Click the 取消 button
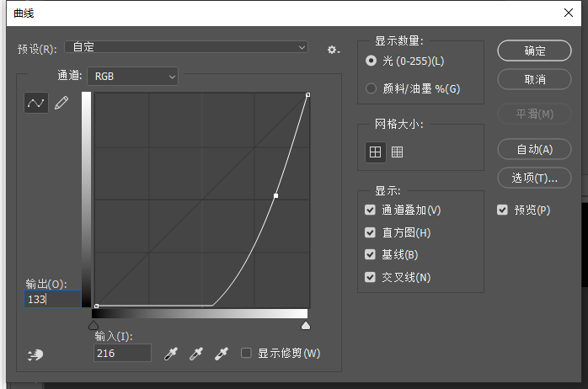This screenshot has height=389, width=588. pyautogui.click(x=534, y=79)
